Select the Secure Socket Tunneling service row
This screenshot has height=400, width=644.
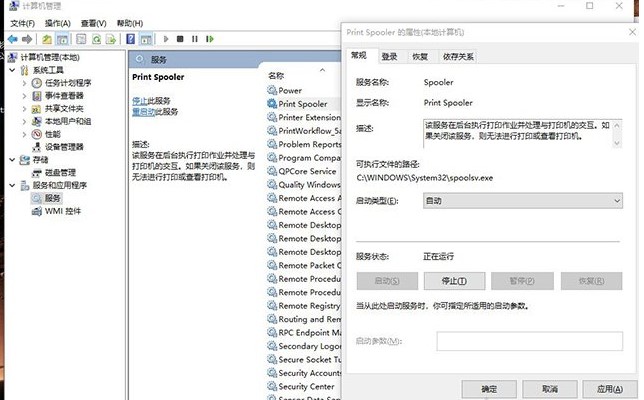point(304,360)
